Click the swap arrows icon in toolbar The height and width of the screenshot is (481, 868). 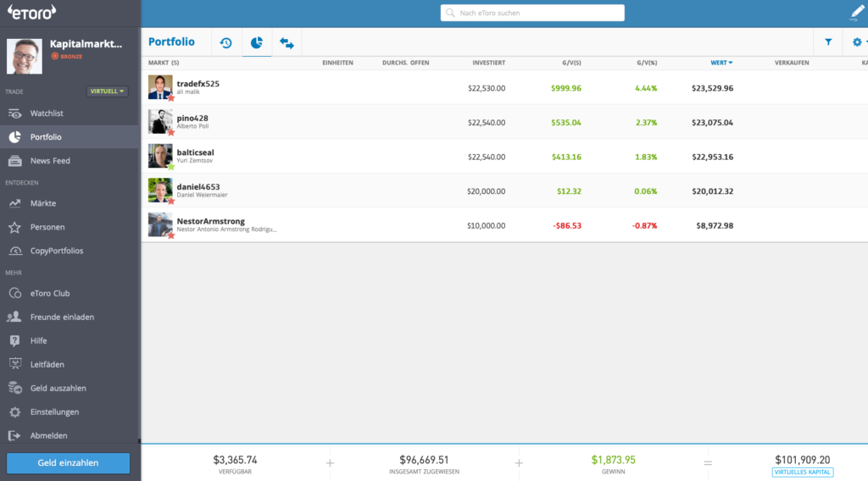pos(287,42)
